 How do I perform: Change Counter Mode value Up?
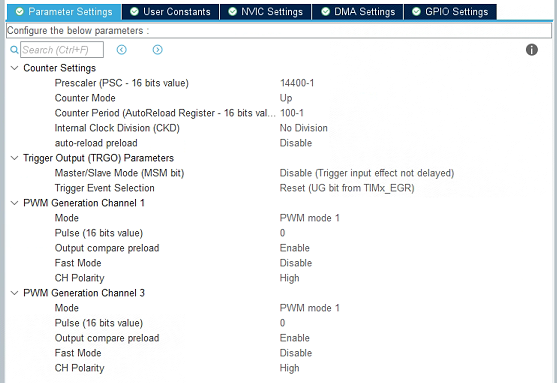286,98
